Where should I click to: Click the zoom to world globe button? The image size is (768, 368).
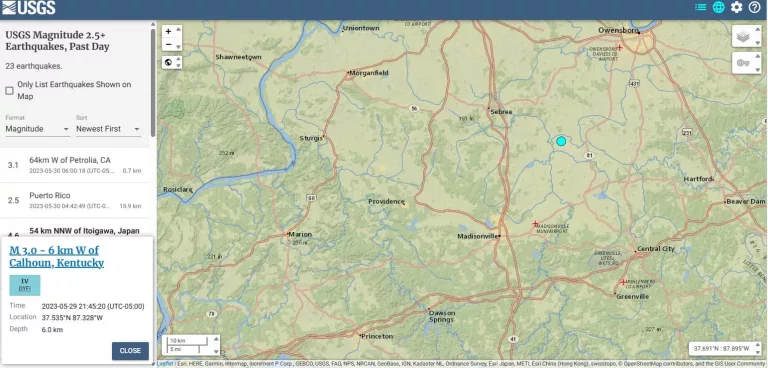click(168, 62)
